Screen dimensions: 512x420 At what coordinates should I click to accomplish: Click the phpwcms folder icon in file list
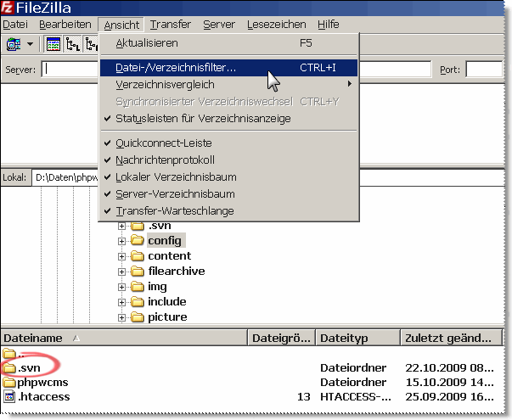click(9, 383)
